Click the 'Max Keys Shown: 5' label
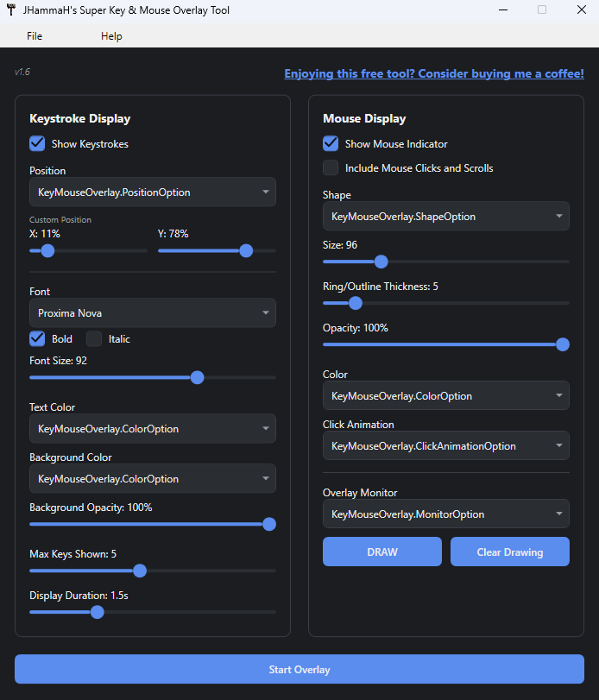Viewport: 599px width, 700px height. point(73,554)
